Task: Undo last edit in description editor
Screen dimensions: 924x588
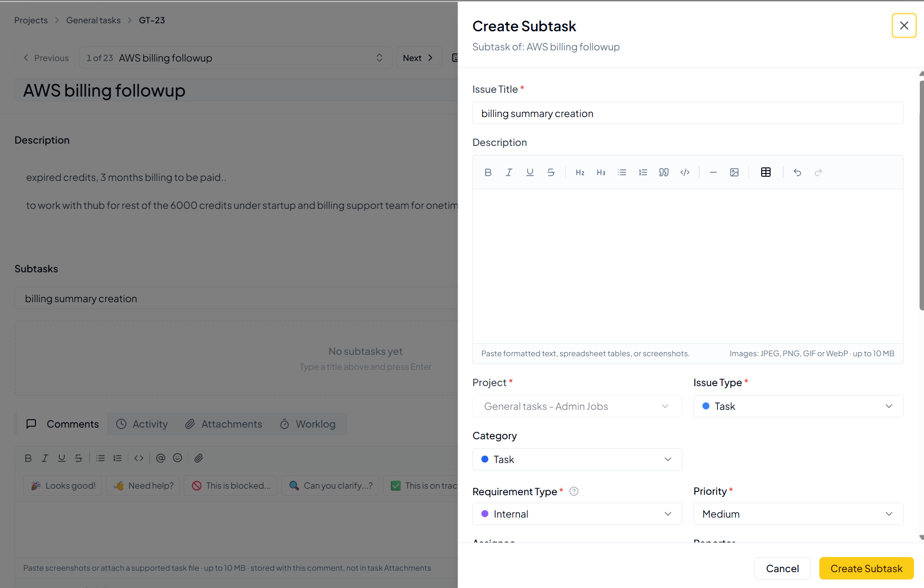Action: click(x=797, y=173)
